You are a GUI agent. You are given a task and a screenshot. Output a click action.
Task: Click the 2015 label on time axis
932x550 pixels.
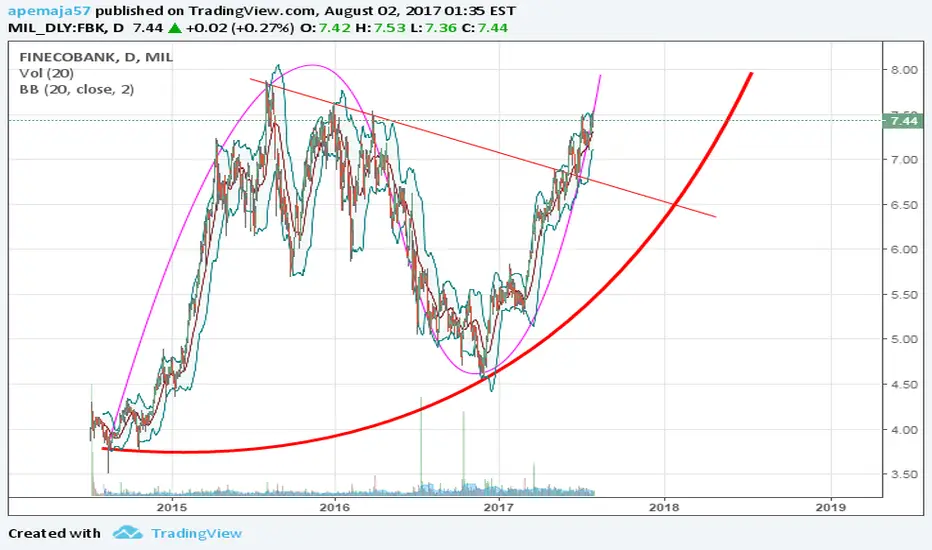(x=171, y=507)
